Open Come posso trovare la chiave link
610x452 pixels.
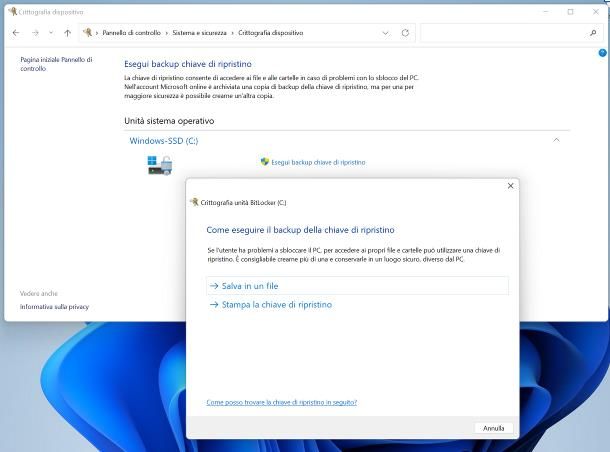(x=282, y=402)
